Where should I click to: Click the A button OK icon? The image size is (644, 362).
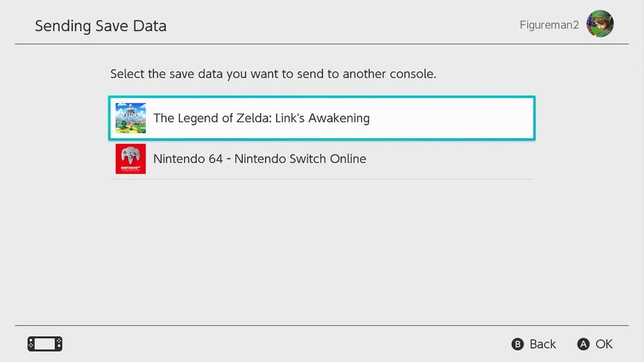point(582,344)
